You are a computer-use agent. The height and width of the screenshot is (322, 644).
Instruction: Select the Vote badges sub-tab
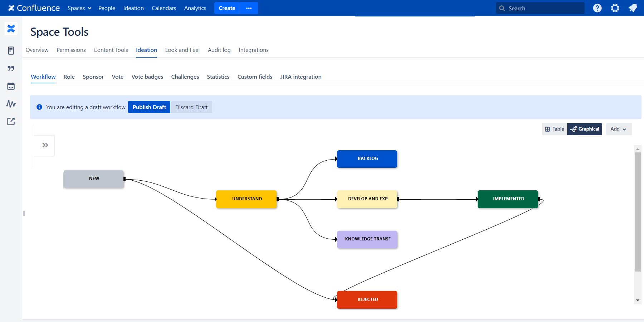[147, 77]
